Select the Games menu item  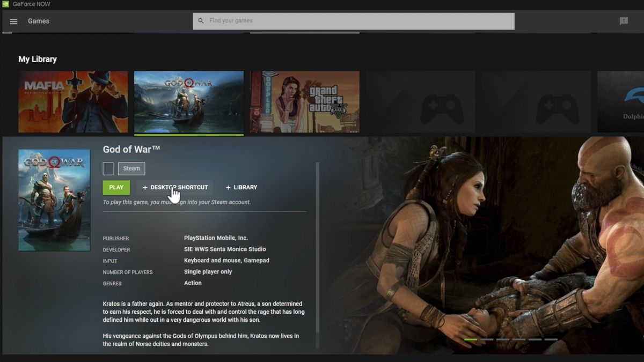pyautogui.click(x=38, y=21)
